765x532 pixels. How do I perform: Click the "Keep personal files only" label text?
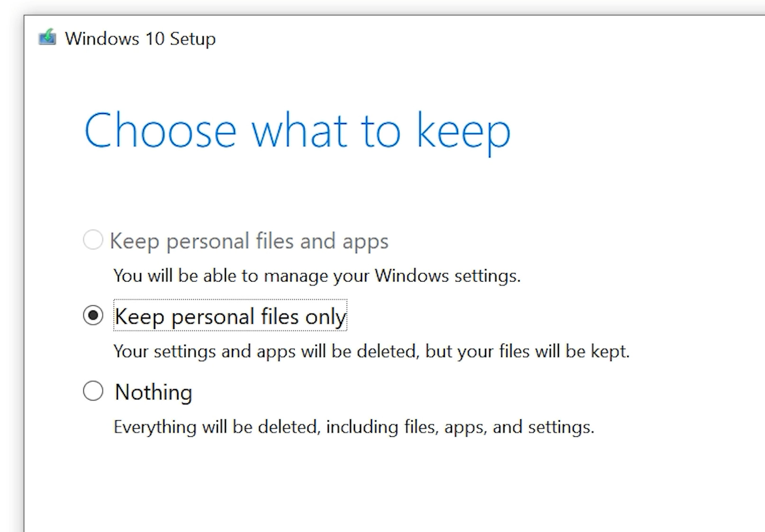230,316
